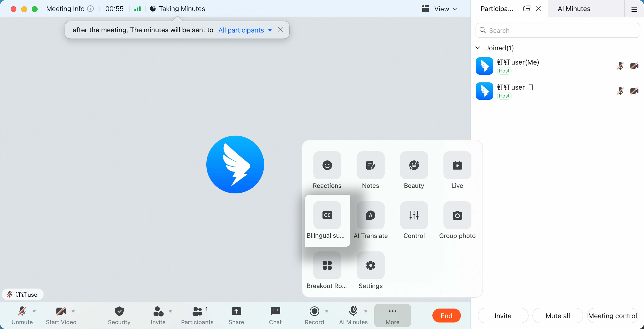Switch to the AI Minutes tab
This screenshot has height=329, width=644.
pyautogui.click(x=574, y=9)
